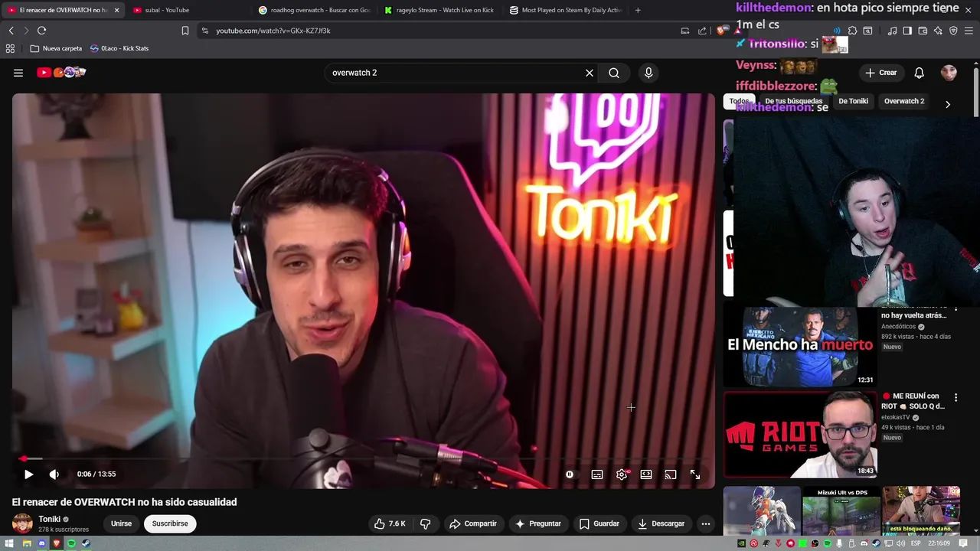
Task: Bookmark this page
Action: [x=185, y=31]
